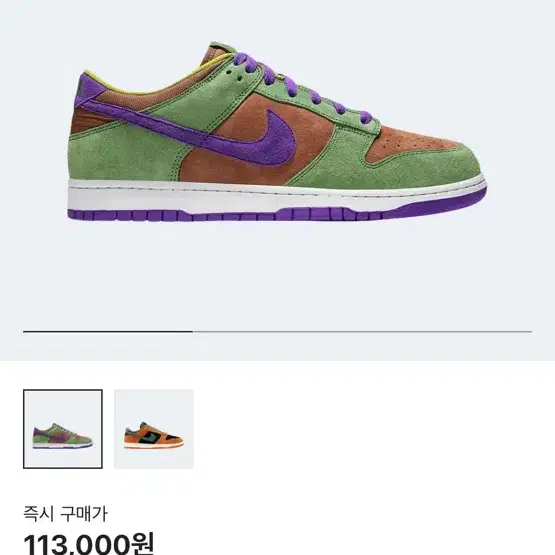Viewport: 555px width, 555px height.
Task: Tap the 즉시 구매가 label
Action: point(65,514)
